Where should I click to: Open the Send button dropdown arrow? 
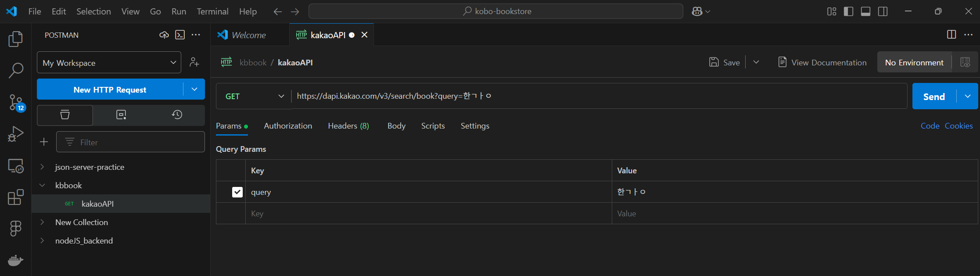tap(967, 96)
